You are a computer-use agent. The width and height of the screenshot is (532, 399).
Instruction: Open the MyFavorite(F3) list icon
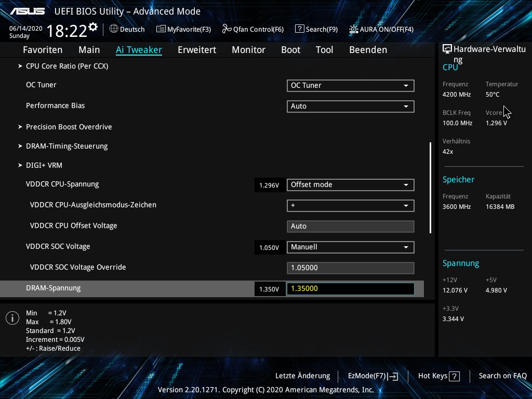coord(161,29)
